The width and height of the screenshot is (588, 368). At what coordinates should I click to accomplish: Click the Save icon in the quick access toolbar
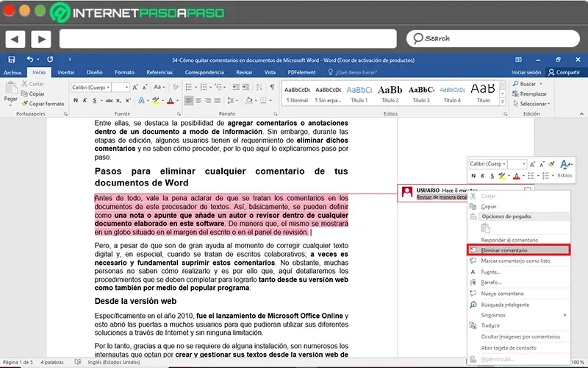click(11, 60)
